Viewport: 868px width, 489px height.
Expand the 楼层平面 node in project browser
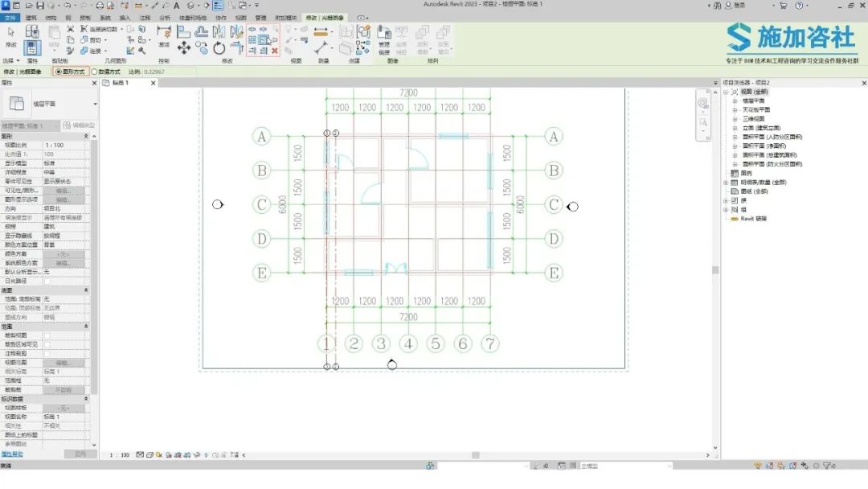pyautogui.click(x=735, y=101)
